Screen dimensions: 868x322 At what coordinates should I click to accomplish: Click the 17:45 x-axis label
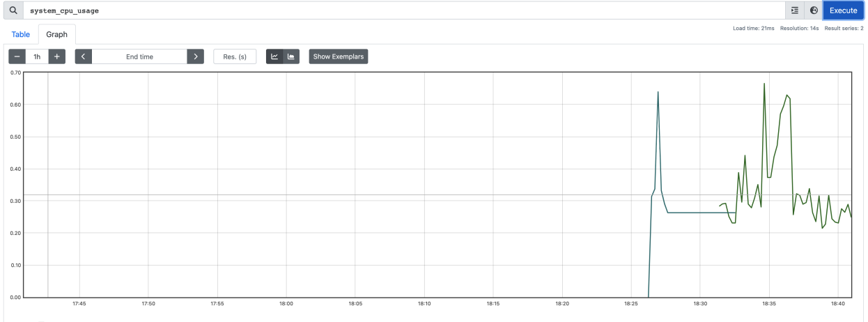click(x=79, y=304)
